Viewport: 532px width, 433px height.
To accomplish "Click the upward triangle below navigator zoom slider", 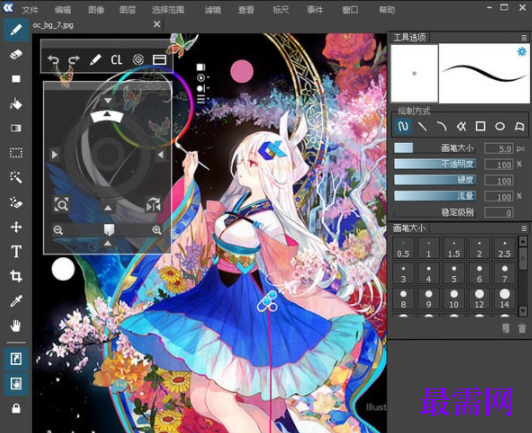I will (x=108, y=243).
